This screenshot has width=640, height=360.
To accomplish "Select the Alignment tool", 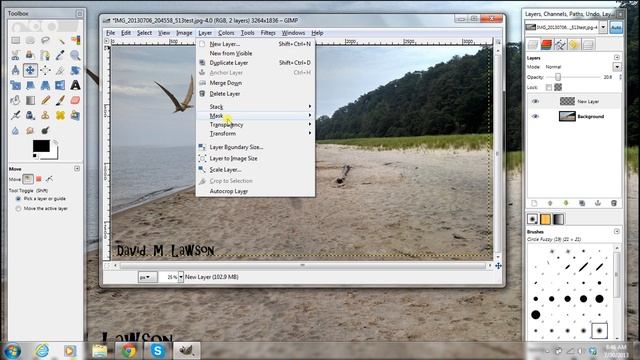I will pyautogui.click(x=45, y=70).
